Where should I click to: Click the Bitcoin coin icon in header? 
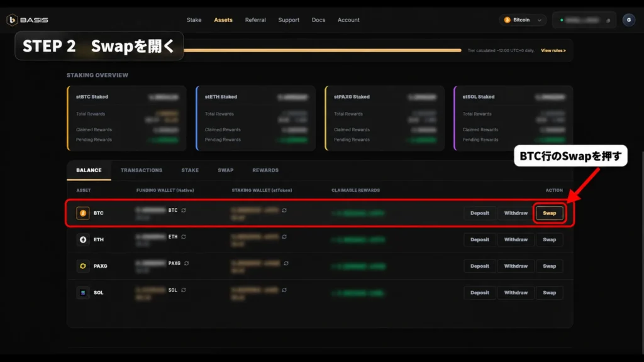[x=508, y=19]
